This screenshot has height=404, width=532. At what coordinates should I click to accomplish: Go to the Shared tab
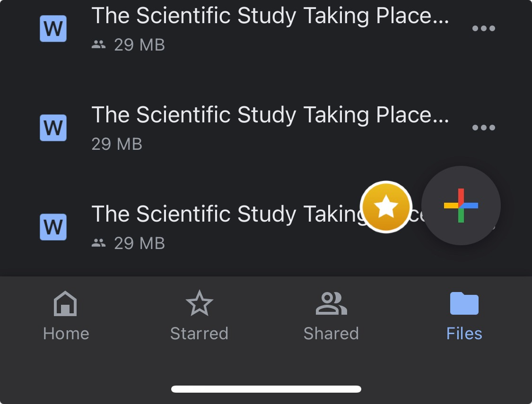[x=331, y=316]
